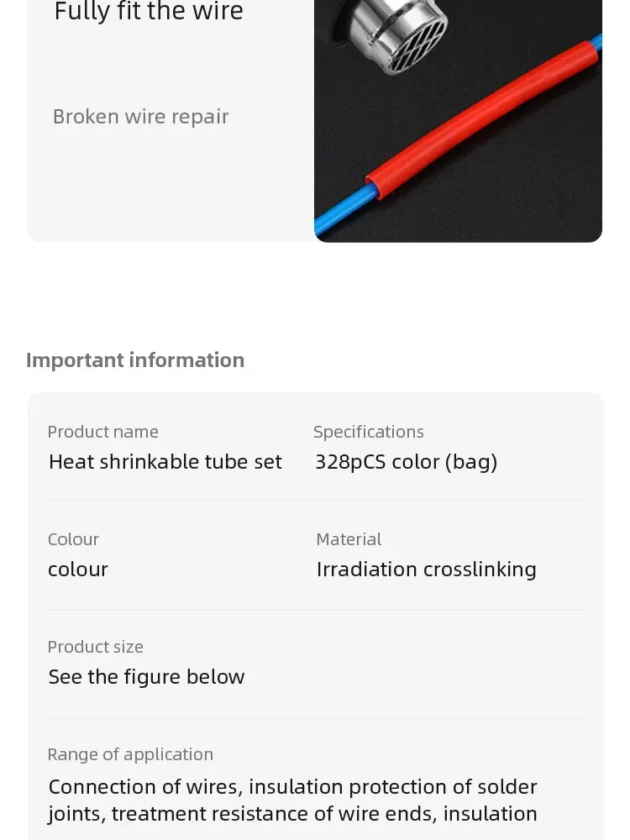The image size is (630, 840).
Task: Click the 'joints, treatment resistance' description line
Action: (x=292, y=814)
